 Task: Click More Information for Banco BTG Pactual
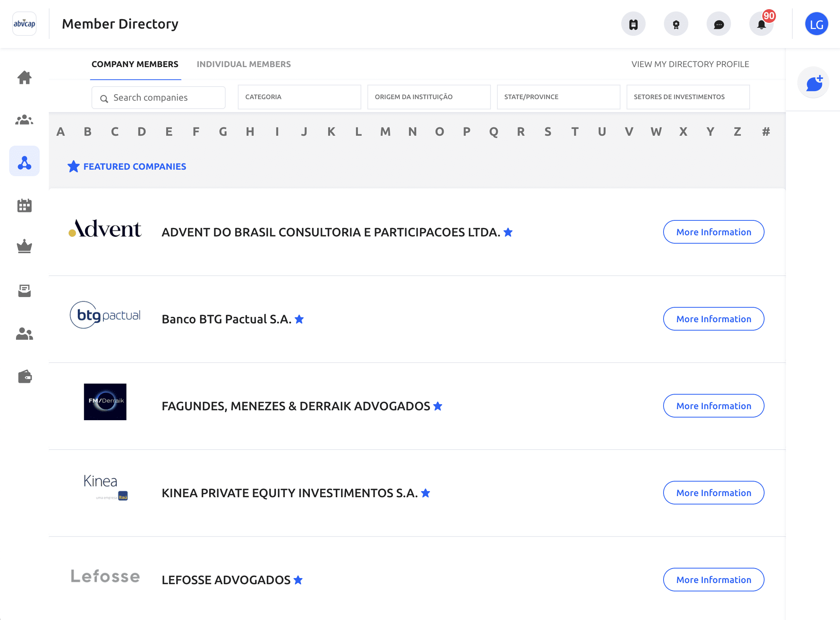[x=713, y=319]
